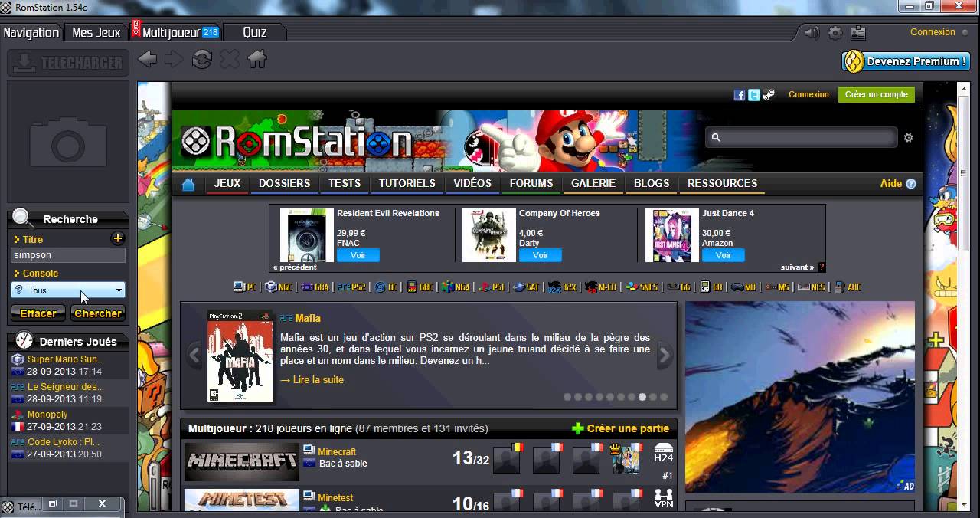The height and width of the screenshot is (518, 980).
Task: Filter games by N64 platform
Action: click(456, 287)
